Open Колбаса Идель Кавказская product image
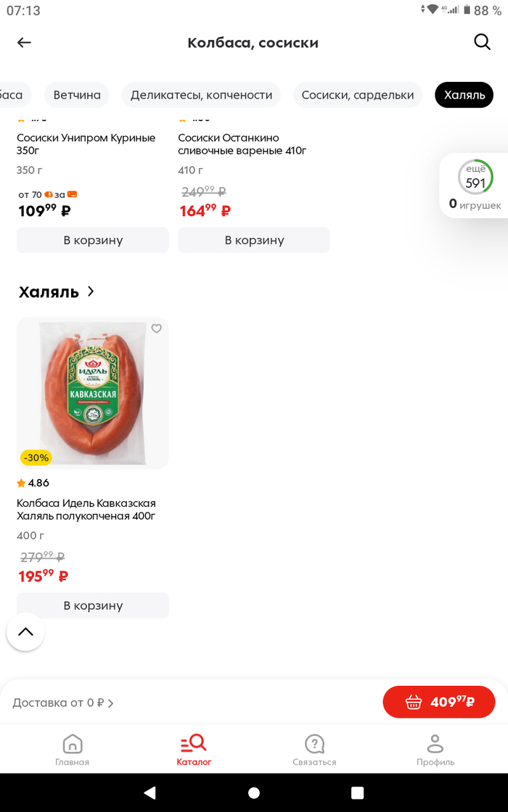Image resolution: width=508 pixels, height=812 pixels. pyautogui.click(x=93, y=393)
